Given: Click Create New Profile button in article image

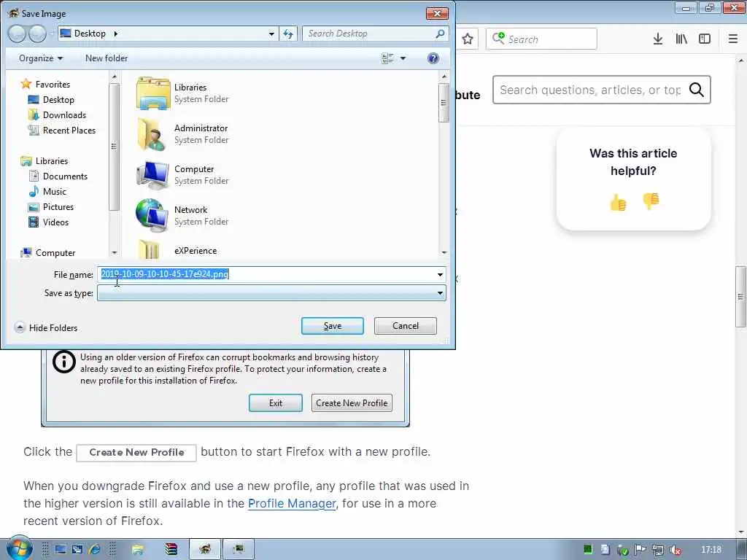Looking at the screenshot, I should [x=352, y=402].
